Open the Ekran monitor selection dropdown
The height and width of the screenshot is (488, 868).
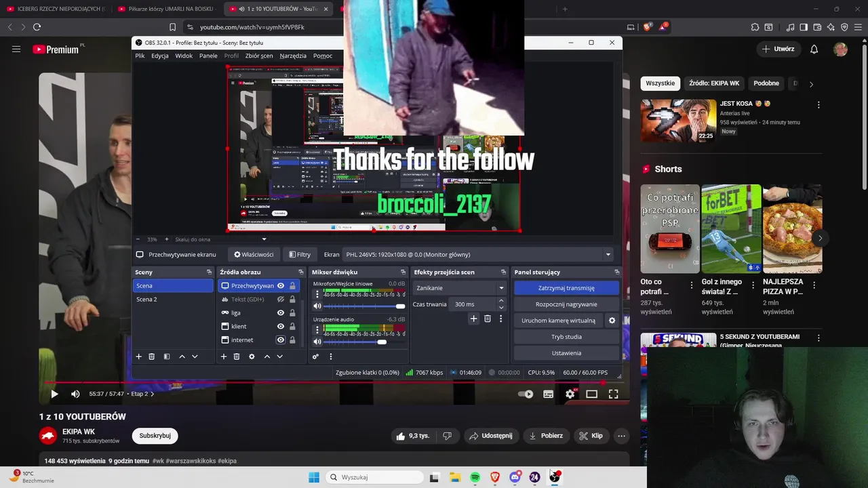point(478,255)
